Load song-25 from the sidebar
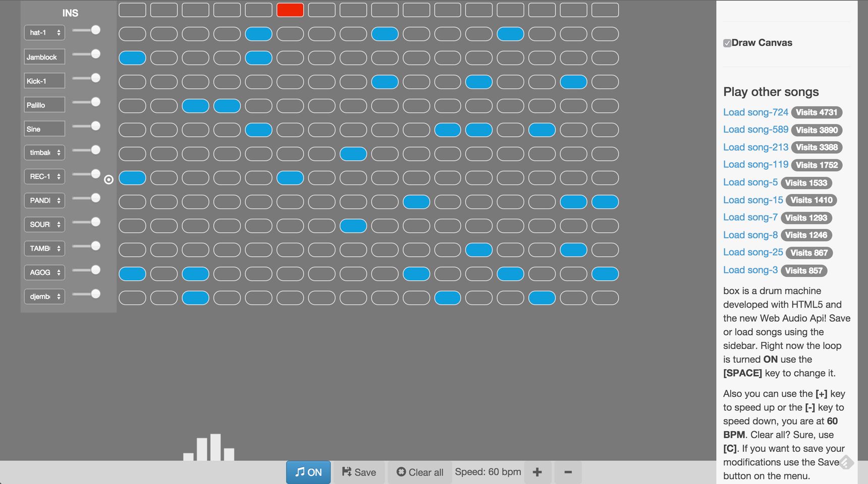Image resolution: width=868 pixels, height=484 pixels. [x=753, y=252]
